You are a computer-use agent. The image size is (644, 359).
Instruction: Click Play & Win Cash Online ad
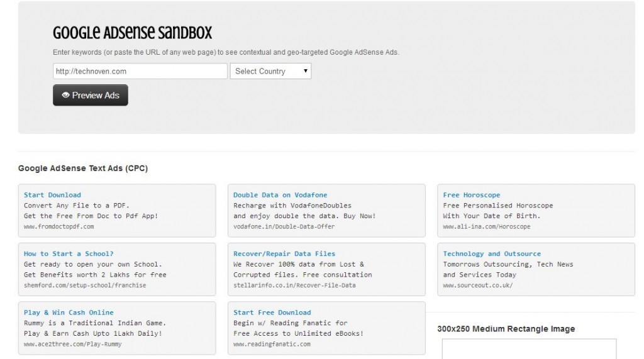(x=69, y=312)
